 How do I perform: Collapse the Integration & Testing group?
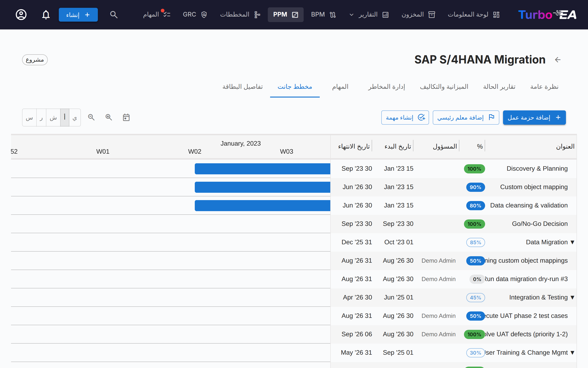(572, 297)
